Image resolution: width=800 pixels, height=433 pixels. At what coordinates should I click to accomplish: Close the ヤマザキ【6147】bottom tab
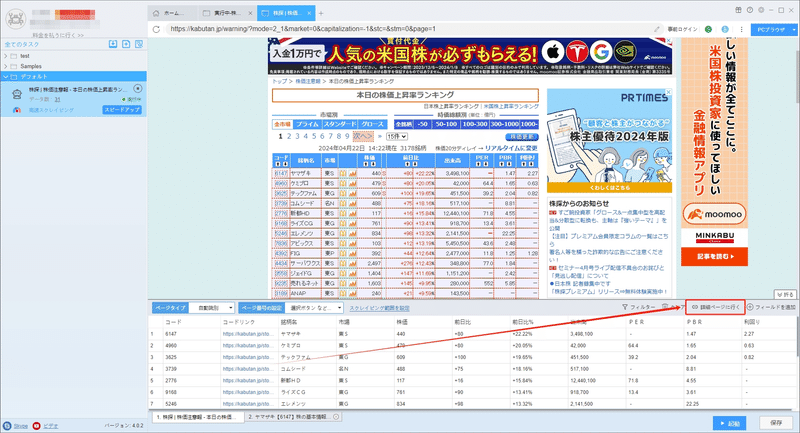[336, 417]
